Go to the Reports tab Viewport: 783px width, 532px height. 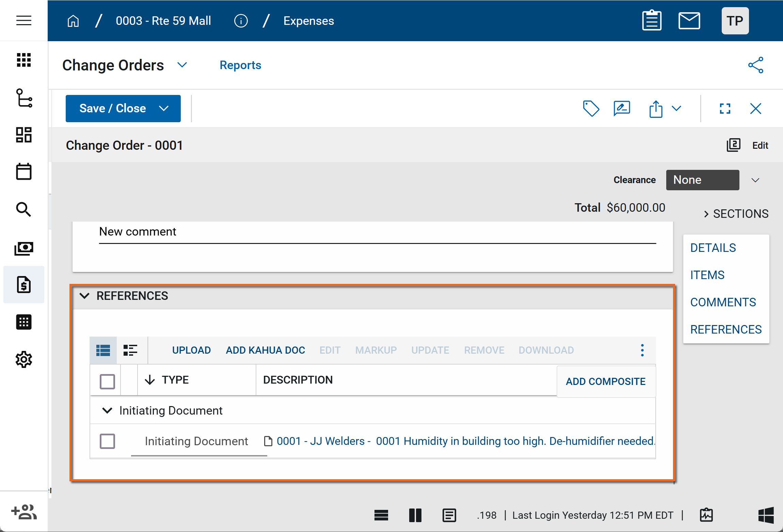240,65
